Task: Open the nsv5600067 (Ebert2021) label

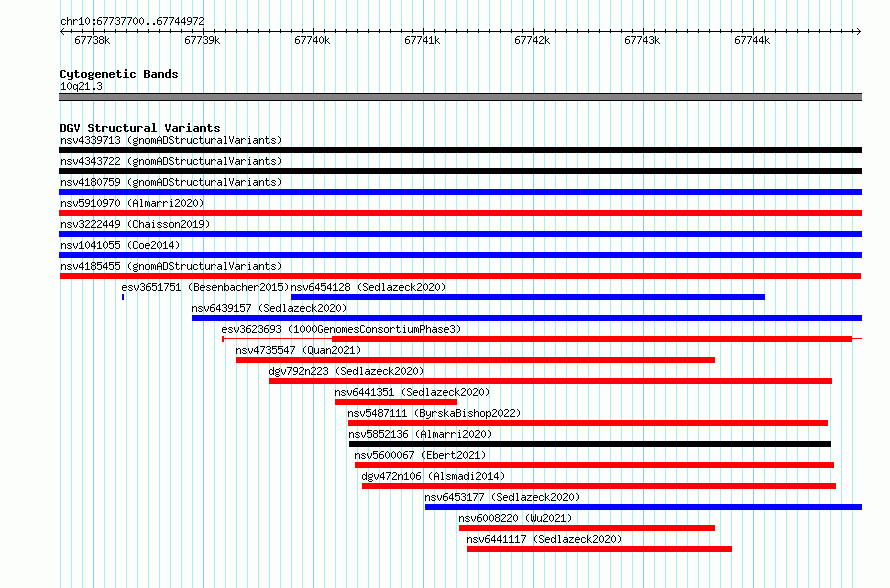Action: pyautogui.click(x=420, y=455)
